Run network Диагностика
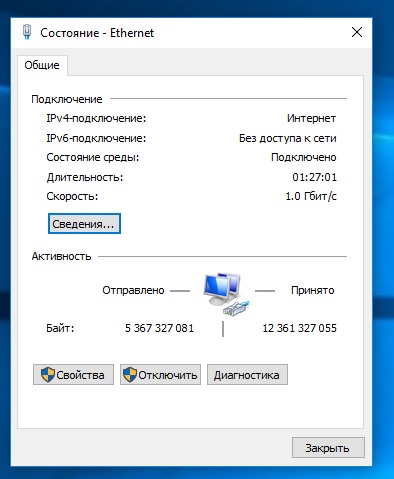Screen dimensions: 394x479 click(247, 375)
